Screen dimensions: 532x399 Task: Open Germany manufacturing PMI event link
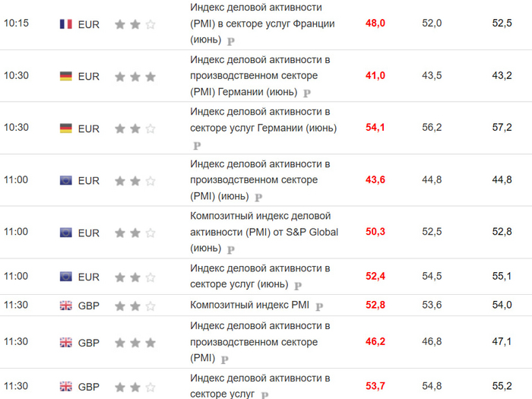pyautogui.click(x=259, y=76)
